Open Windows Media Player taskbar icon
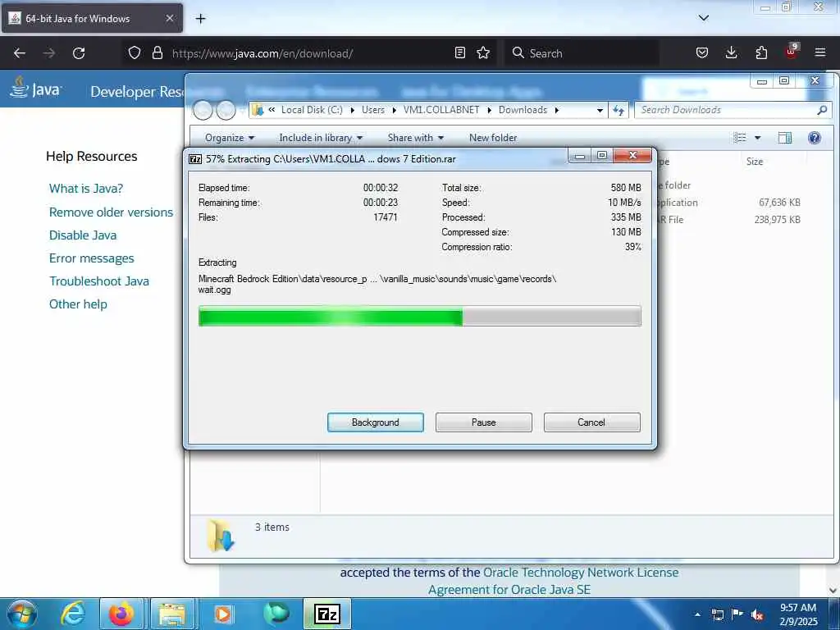This screenshot has height=630, width=840. 223,614
